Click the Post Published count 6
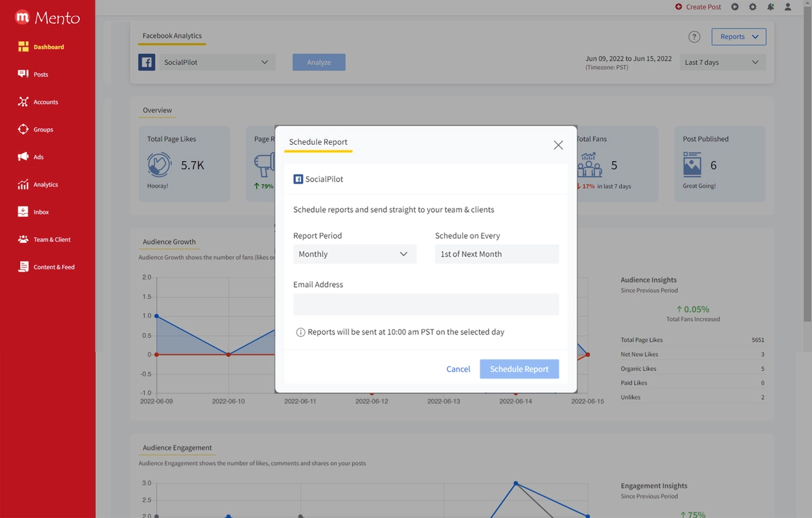This screenshot has height=518, width=812. point(713,165)
